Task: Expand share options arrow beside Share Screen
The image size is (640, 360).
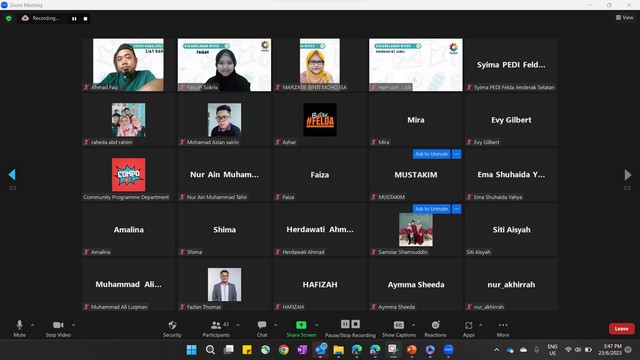Action: pyautogui.click(x=316, y=325)
